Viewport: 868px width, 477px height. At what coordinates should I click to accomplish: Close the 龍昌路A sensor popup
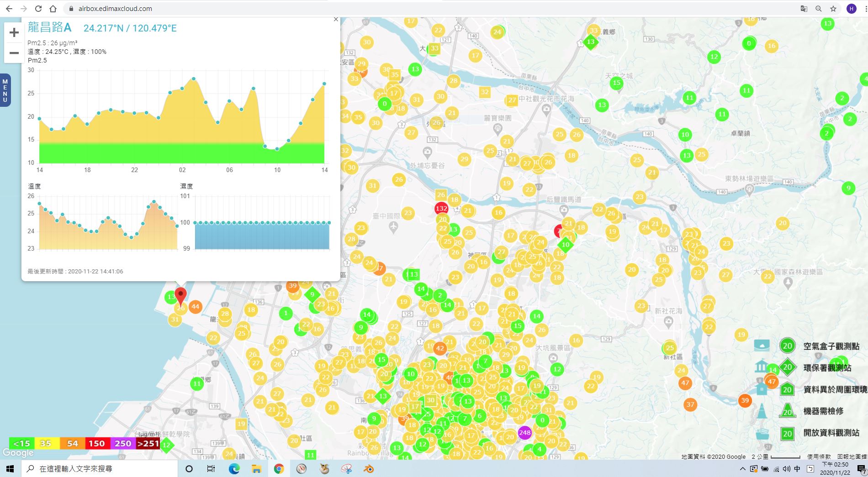coord(336,19)
